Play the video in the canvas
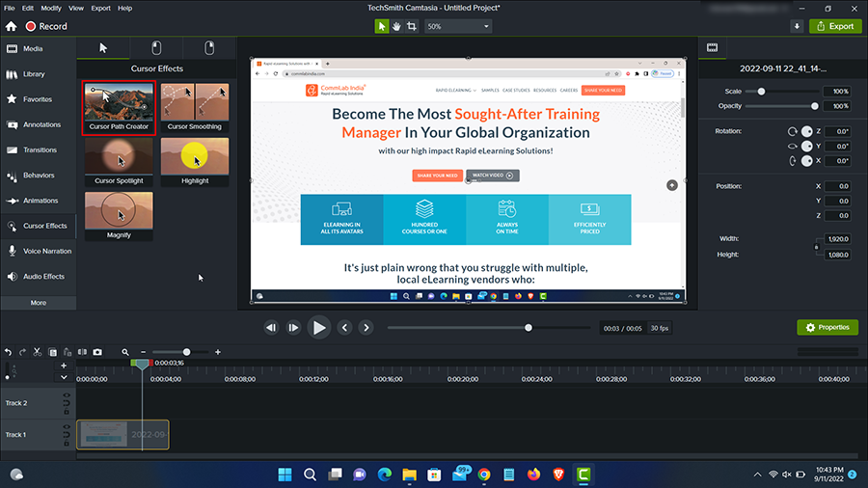The image size is (868, 488). [x=319, y=328]
